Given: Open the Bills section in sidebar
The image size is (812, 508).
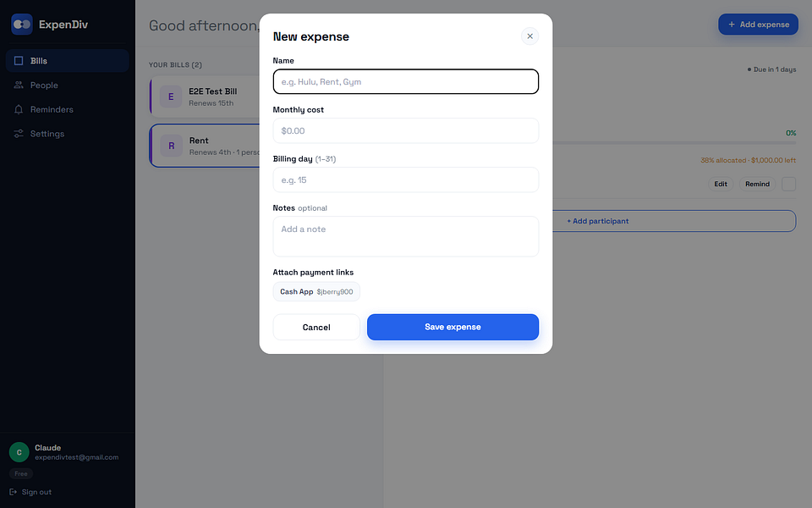Looking at the screenshot, I should (x=68, y=61).
